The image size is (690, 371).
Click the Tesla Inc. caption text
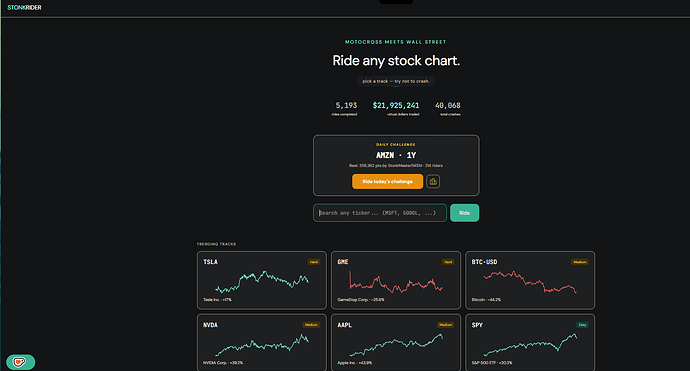217,300
